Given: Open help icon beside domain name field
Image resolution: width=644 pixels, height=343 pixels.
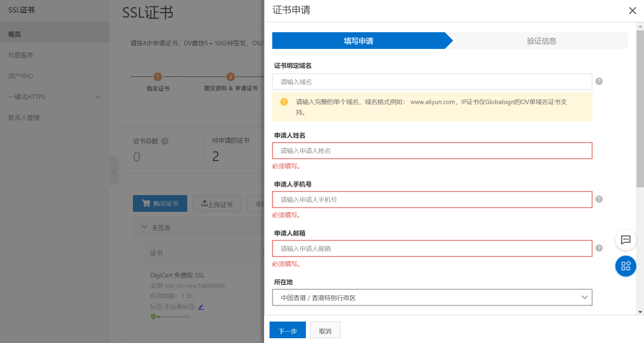Looking at the screenshot, I should [x=599, y=81].
